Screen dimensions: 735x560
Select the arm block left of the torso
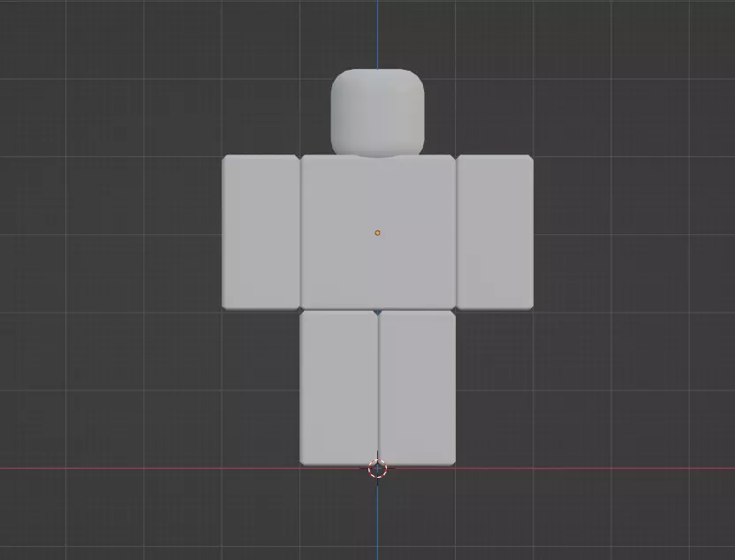coord(261,232)
